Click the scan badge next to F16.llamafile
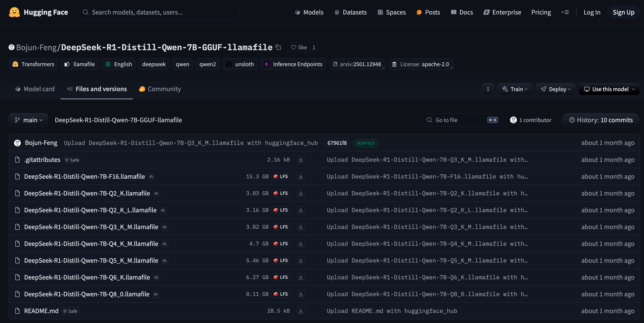Viewport: 644px width, 323px height. pyautogui.click(x=151, y=177)
